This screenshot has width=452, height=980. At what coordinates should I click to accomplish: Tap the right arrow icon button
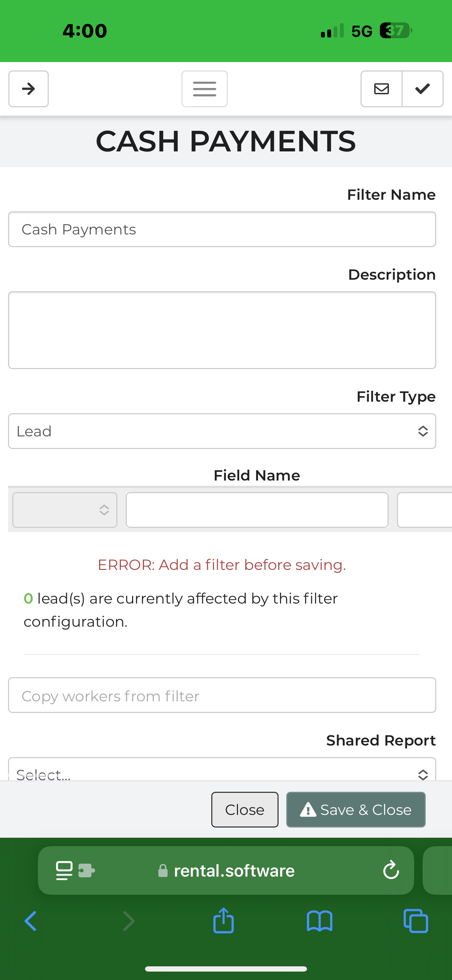(28, 89)
